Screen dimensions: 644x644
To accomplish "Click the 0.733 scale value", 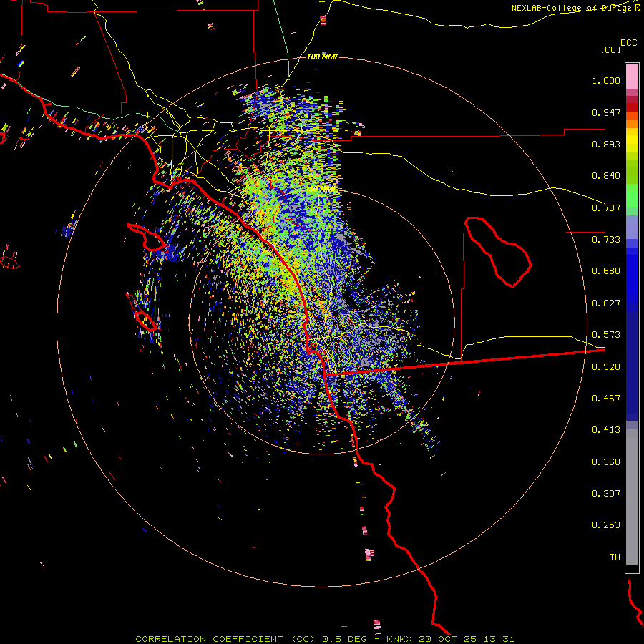I will click(x=606, y=240).
